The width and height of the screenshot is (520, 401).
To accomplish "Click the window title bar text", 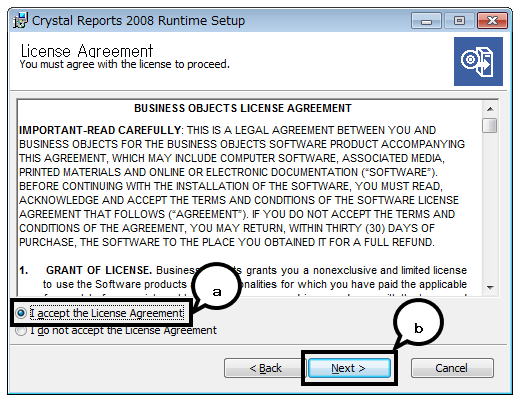I will click(x=138, y=21).
